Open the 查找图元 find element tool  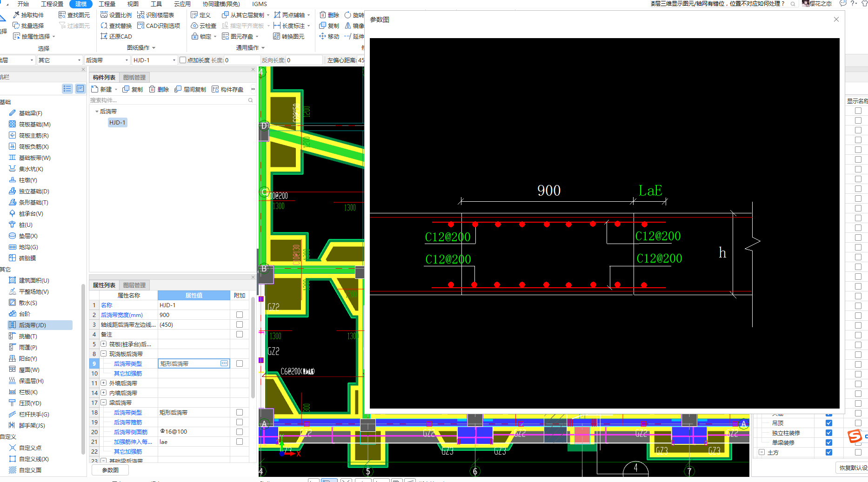(x=74, y=15)
